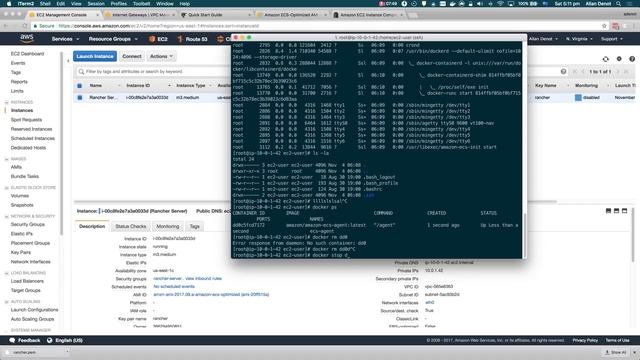The image size is (640, 360).
Task: Collapse the left sidebar with the small arrow
Action: click(x=68, y=61)
